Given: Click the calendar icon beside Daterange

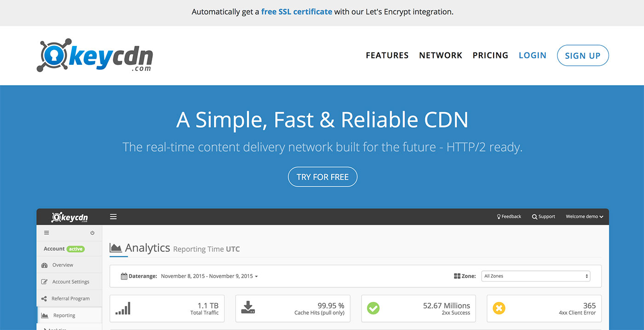Looking at the screenshot, I should (x=124, y=276).
